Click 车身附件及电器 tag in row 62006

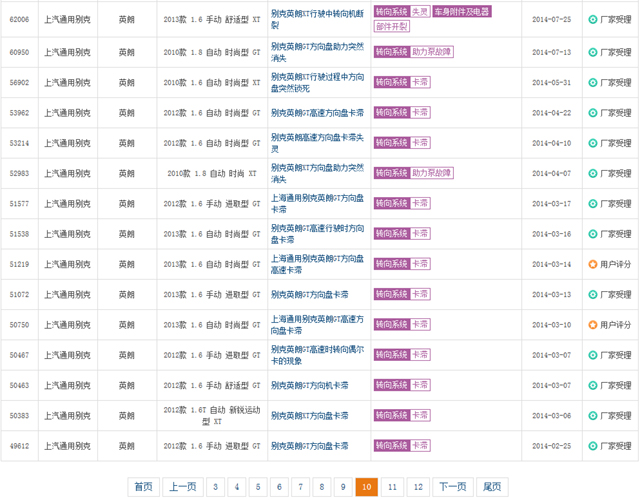click(x=462, y=12)
